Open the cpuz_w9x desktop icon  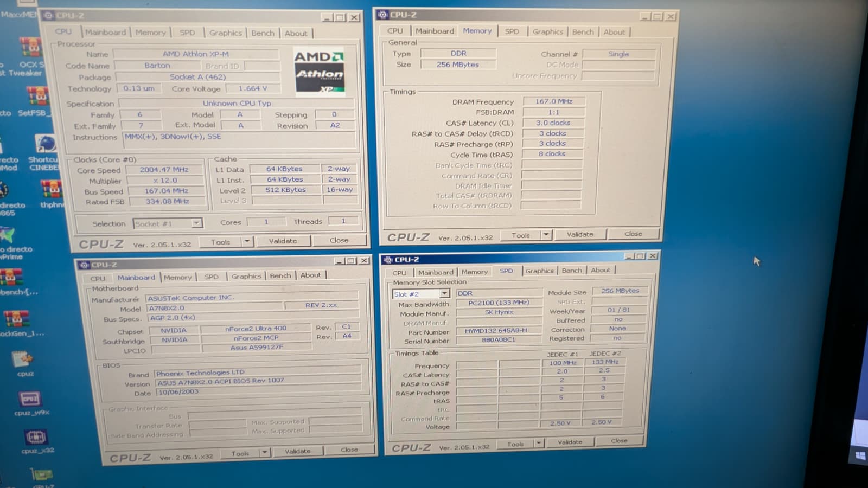pyautogui.click(x=31, y=403)
